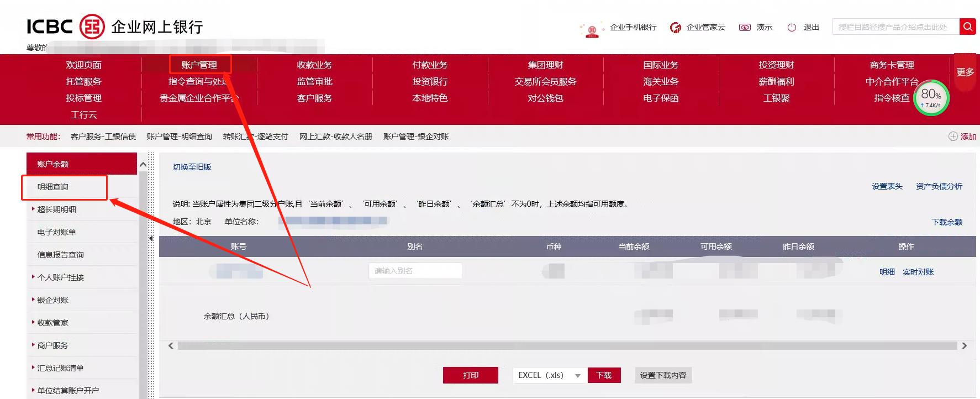The width and height of the screenshot is (980, 399).
Task: Open the 国际业务 menu
Action: pyautogui.click(x=661, y=65)
